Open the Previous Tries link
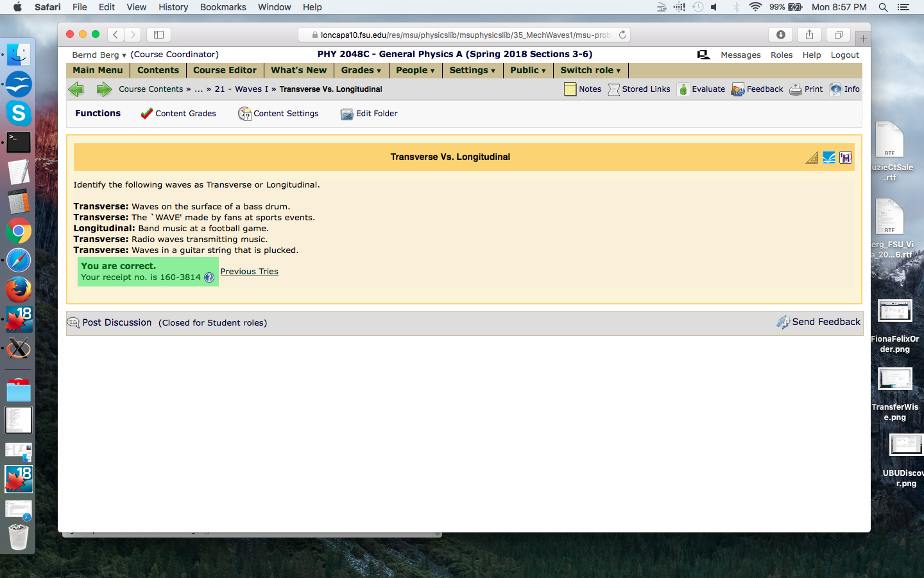 pos(250,272)
